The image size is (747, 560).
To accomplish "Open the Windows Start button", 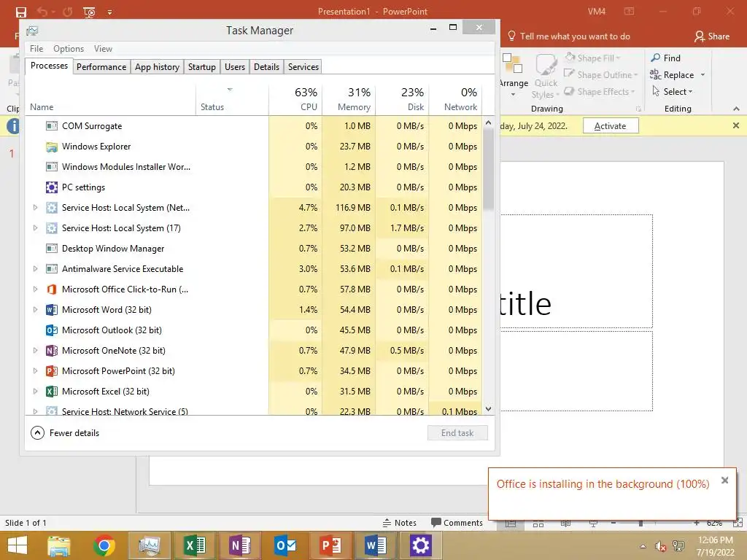I will click(18, 545).
